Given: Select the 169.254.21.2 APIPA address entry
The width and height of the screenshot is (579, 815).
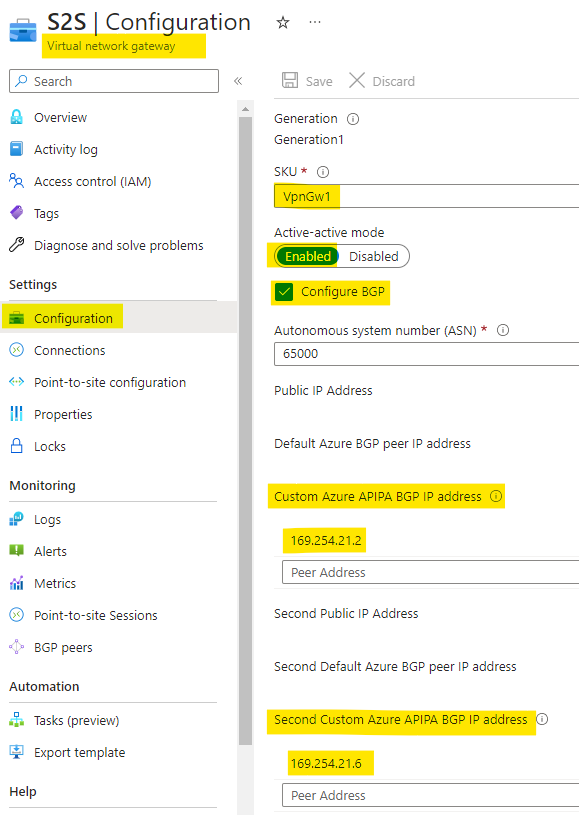Looking at the screenshot, I should tap(326, 541).
